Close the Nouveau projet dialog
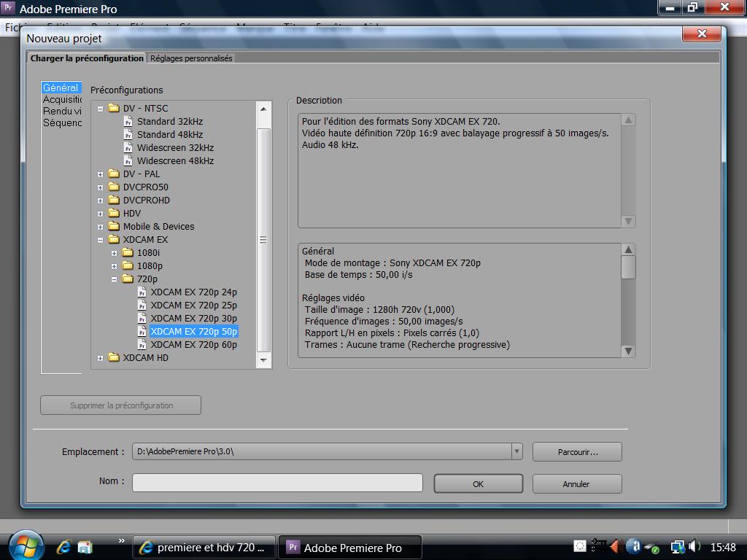The height and width of the screenshot is (560, 747). point(702,34)
